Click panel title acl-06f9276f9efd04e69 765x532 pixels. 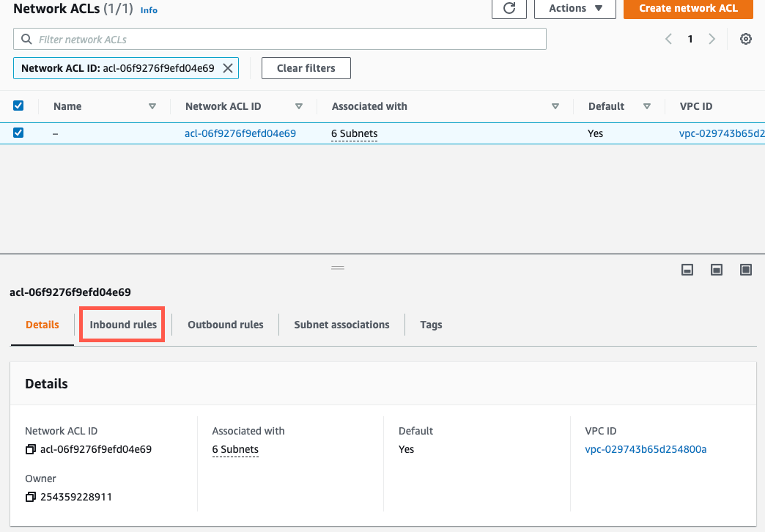[x=70, y=292]
